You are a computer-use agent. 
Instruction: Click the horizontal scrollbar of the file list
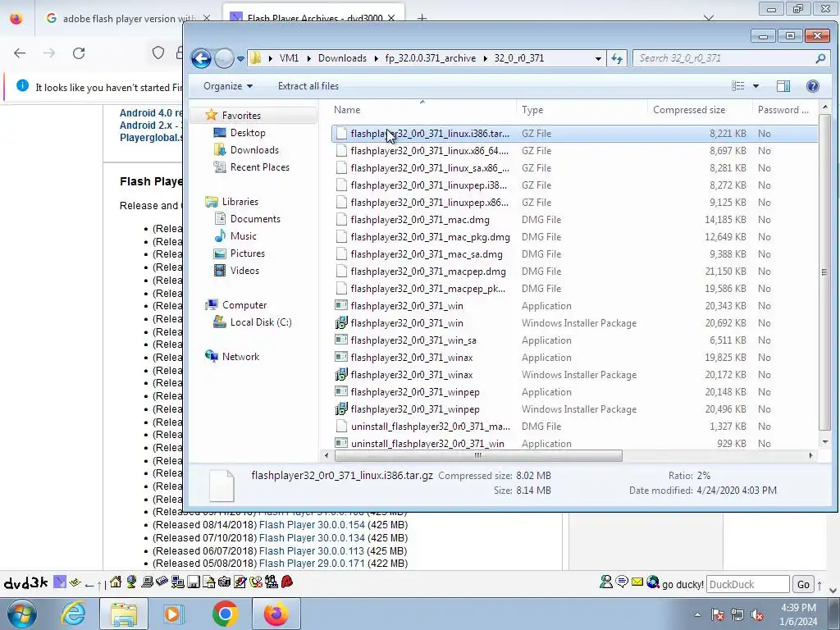478,456
